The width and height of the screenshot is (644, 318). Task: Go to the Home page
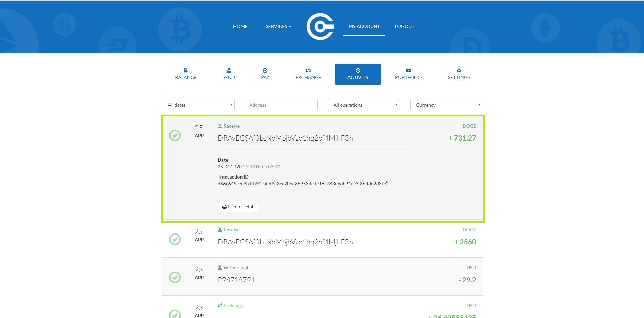240,26
